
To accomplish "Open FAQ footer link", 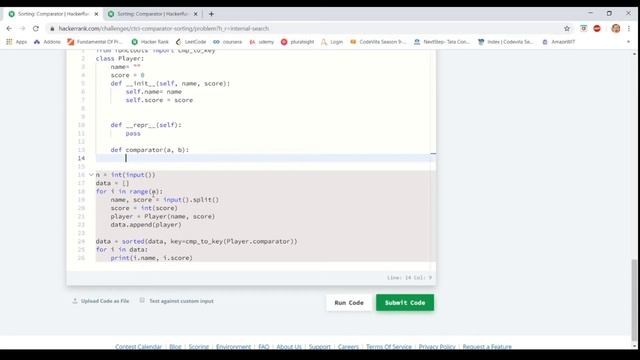I will 264,347.
